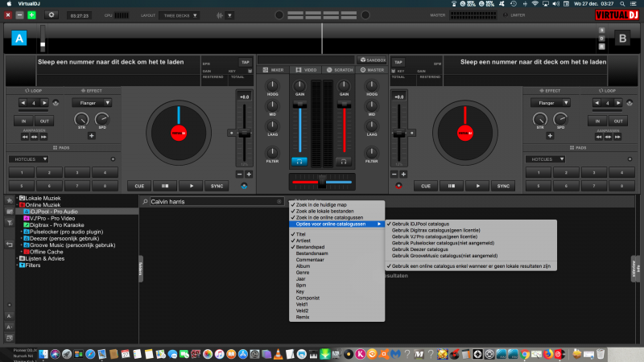Double deck B loop length arrow
644x362 pixels.
(x=617, y=103)
